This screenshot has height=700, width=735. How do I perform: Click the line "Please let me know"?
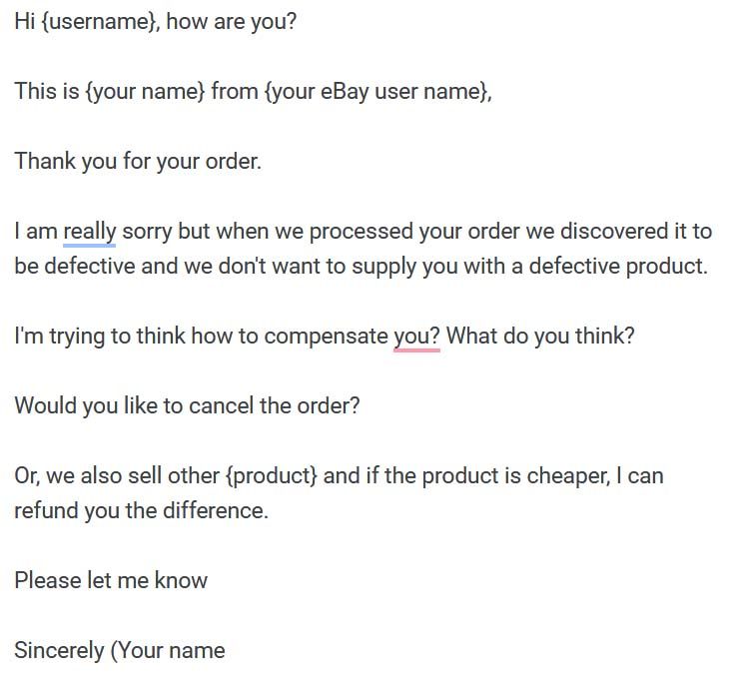(111, 580)
